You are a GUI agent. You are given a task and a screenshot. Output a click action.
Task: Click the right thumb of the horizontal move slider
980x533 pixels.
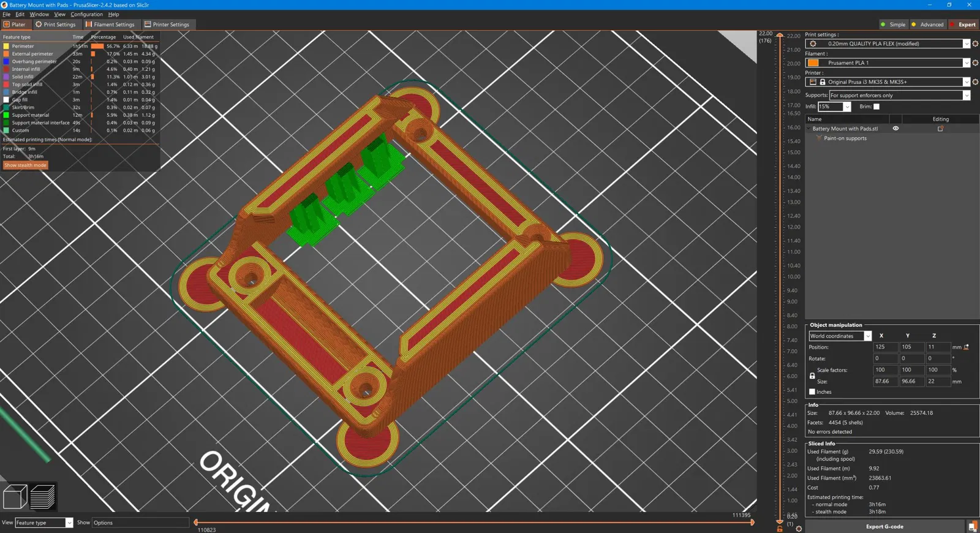(x=752, y=523)
